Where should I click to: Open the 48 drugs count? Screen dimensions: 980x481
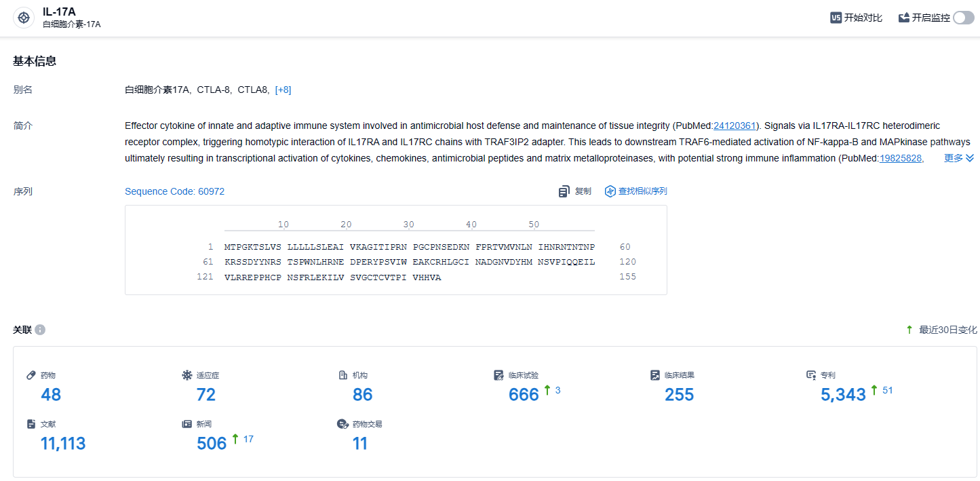tap(51, 394)
